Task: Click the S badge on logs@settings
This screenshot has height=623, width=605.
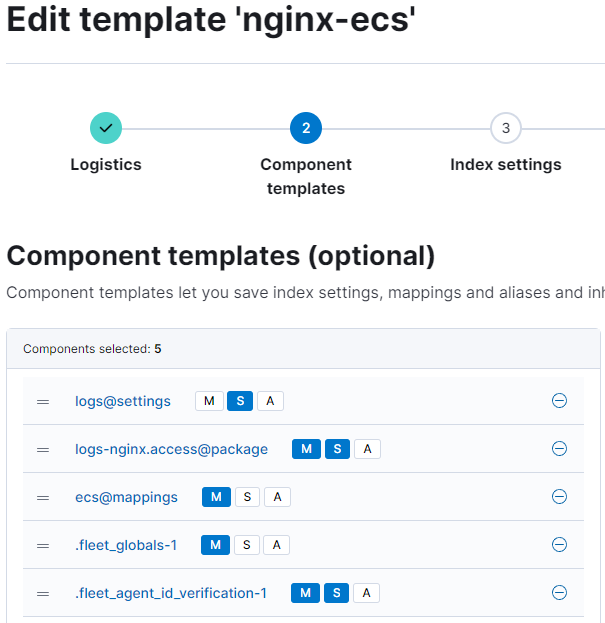Action: [x=240, y=401]
